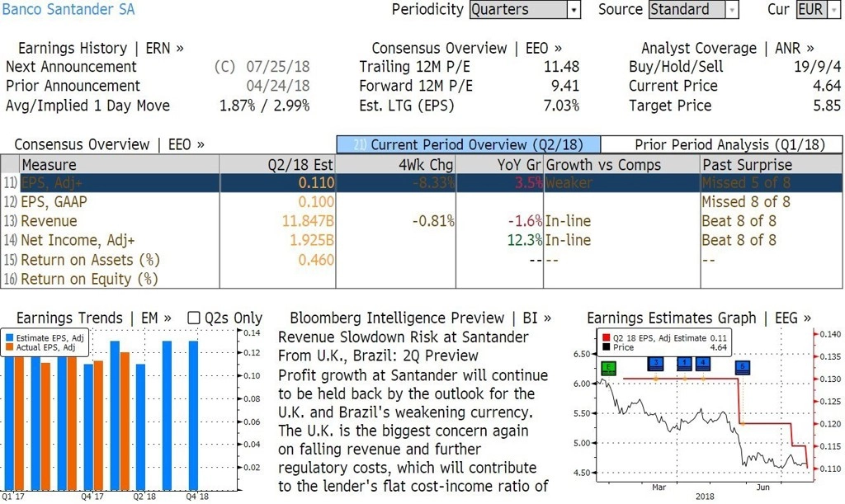Select the EPS, GAAP measure row

coord(422,202)
